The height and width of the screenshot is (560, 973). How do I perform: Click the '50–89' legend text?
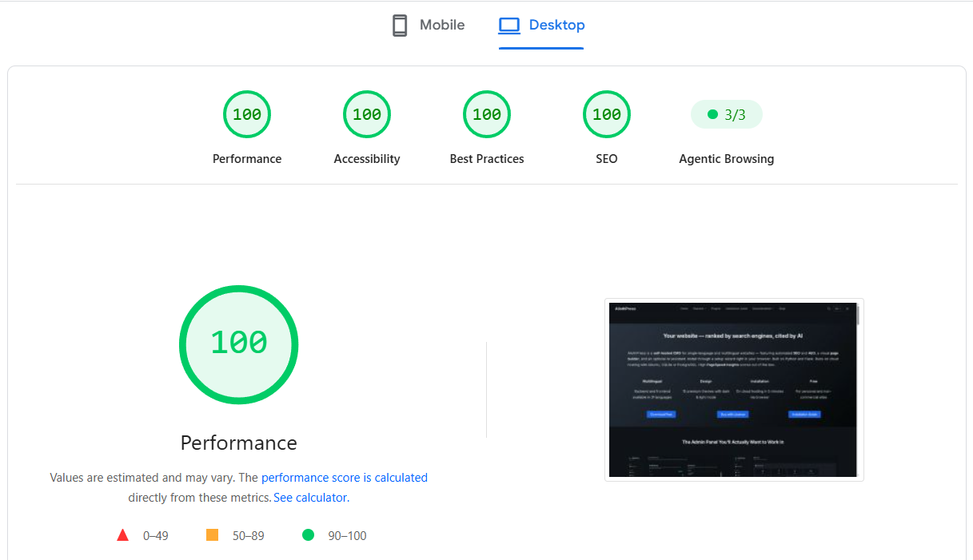point(248,536)
